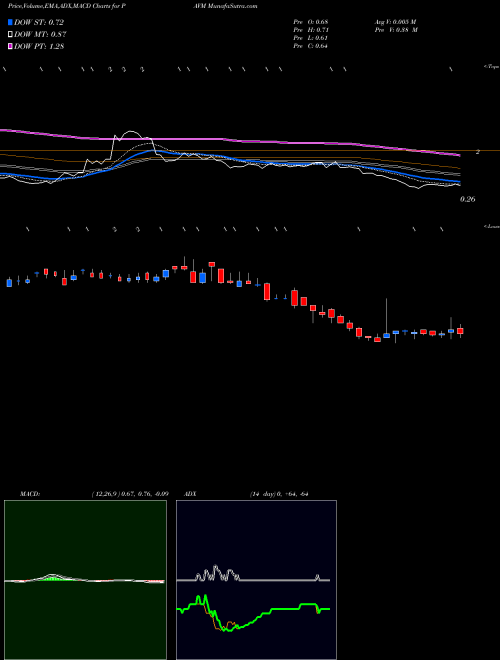Select the "DOW ST: 0.72" legend text
Viewport: 500px width, 660px height.
coord(39,22)
